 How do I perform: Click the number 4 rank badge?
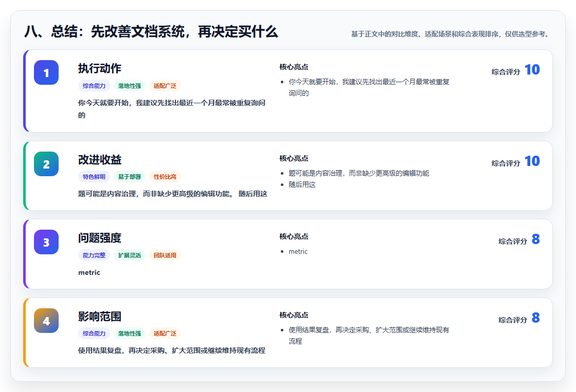[46, 321]
